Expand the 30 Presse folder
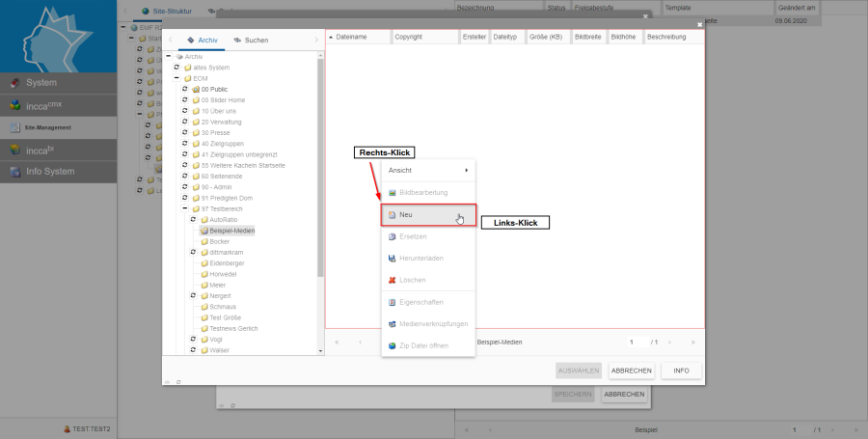Screen dimensions: 868x439 pos(184,133)
